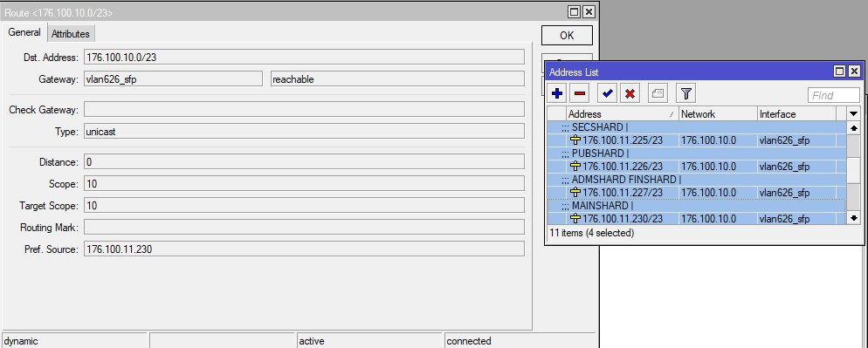The image size is (868, 348).
Task: Click the Check Gateway field
Action: (304, 109)
